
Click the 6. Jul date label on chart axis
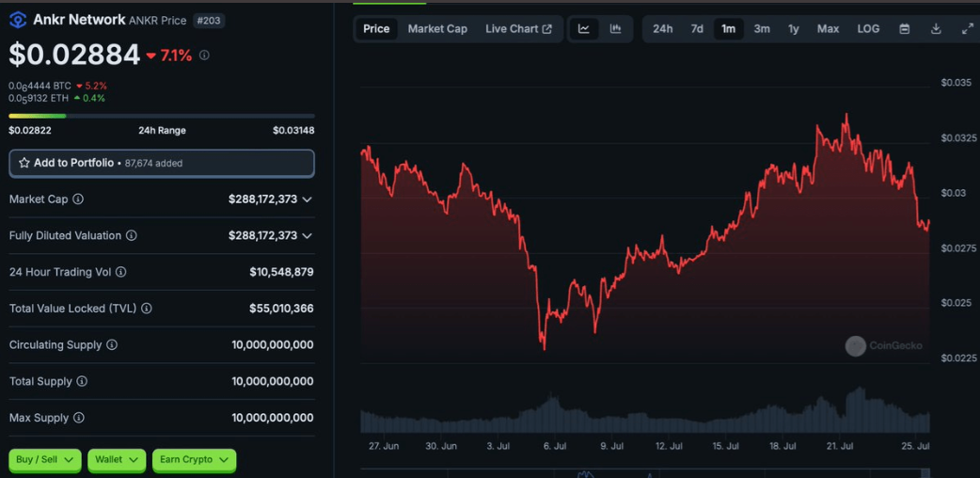554,446
